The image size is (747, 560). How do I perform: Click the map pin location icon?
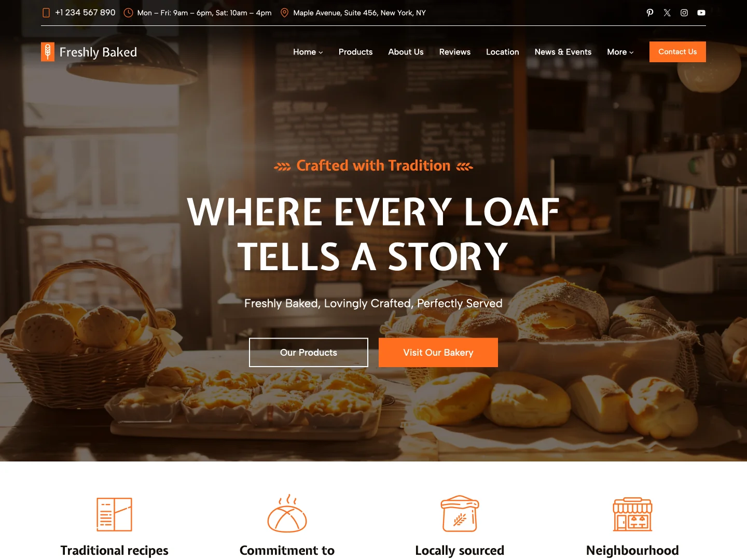284,12
